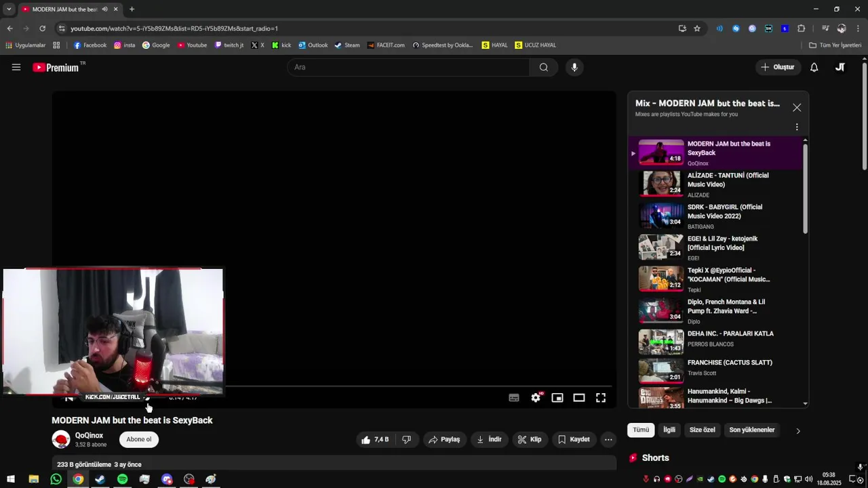Click the system tray volume icon

808,479
